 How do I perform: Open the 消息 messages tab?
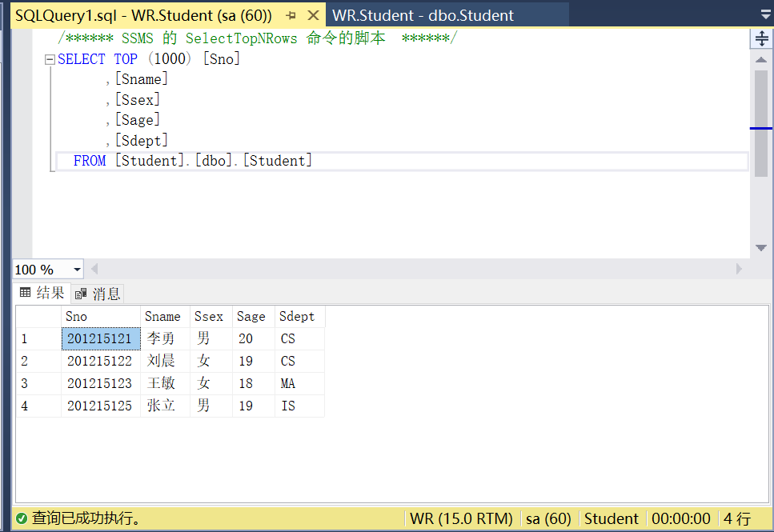[x=97, y=294]
